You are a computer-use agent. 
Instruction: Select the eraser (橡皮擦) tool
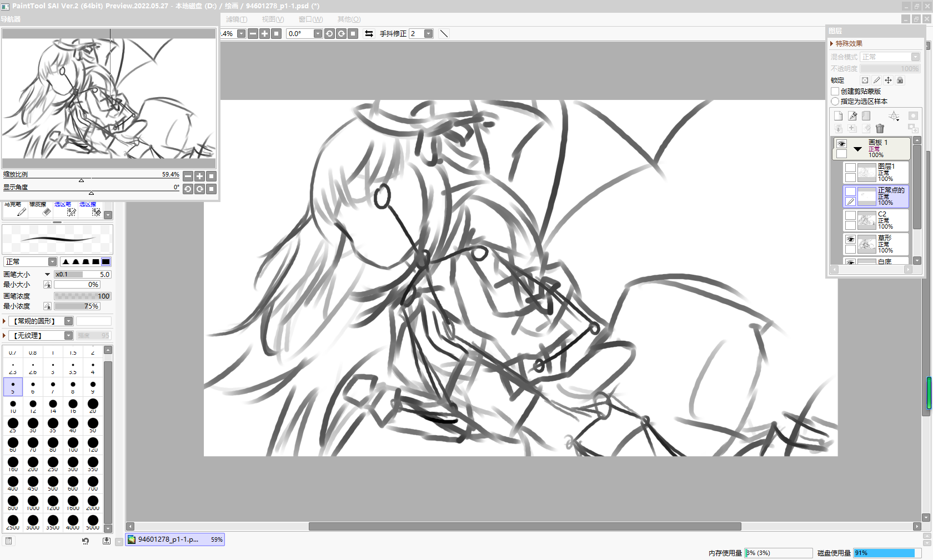point(40,209)
